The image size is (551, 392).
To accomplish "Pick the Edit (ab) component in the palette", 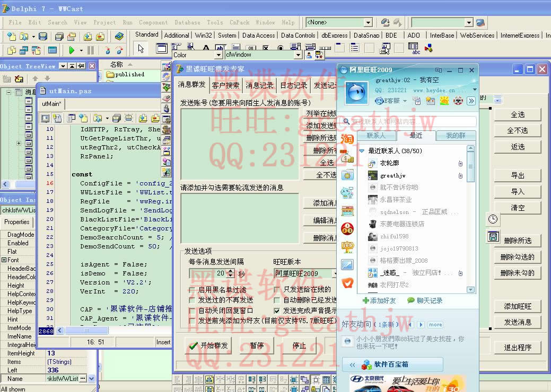I will tap(221, 48).
